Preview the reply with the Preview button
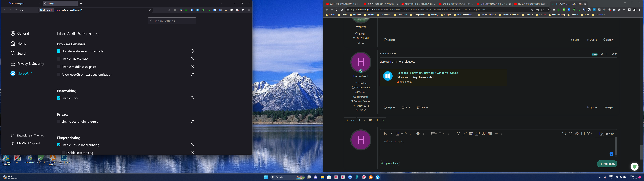644x181 pixels. (607, 134)
